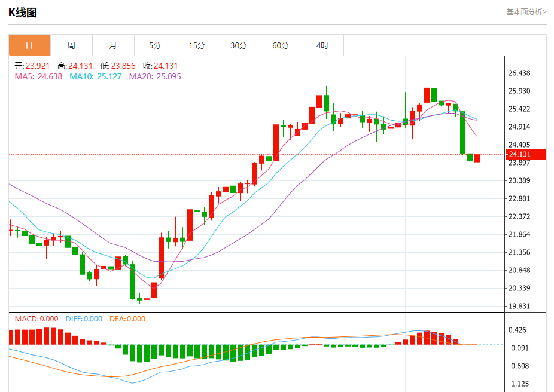Click the 收:24.131 close price value
The image size is (554, 392).
(160, 66)
